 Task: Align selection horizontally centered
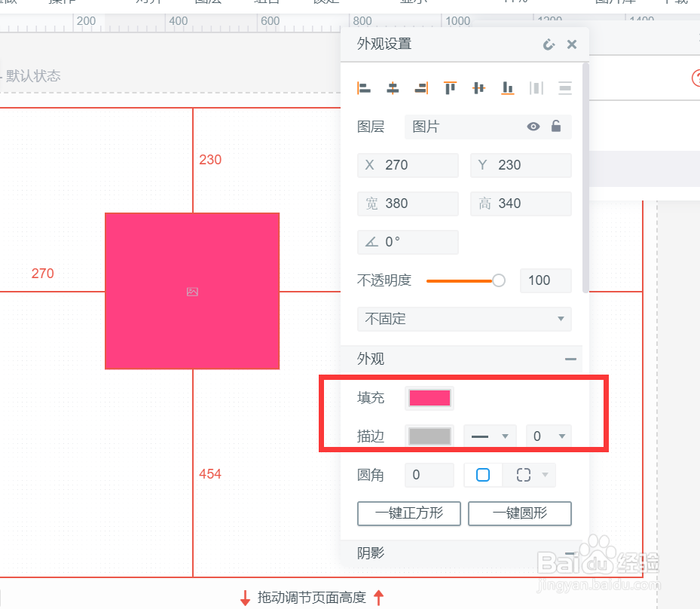click(x=393, y=88)
